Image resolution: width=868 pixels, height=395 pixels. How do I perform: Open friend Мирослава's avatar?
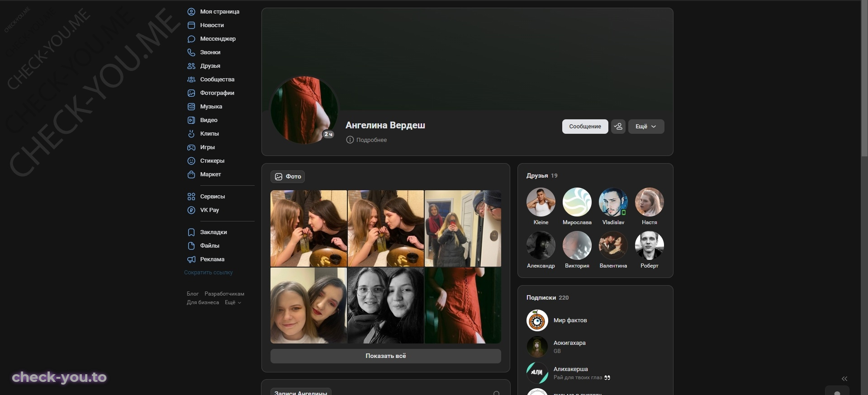577,202
